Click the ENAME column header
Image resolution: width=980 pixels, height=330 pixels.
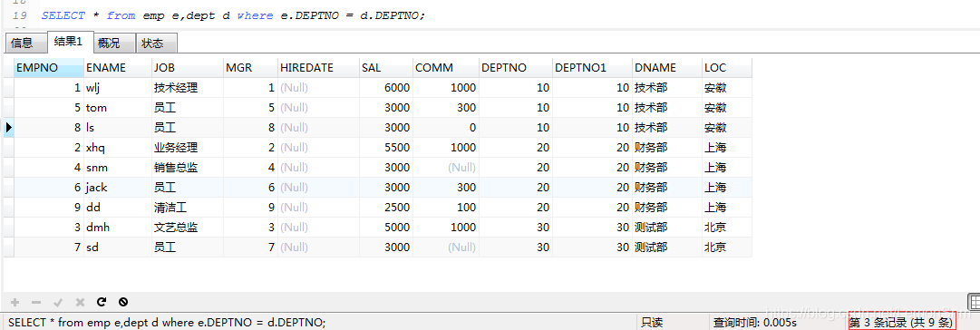click(x=118, y=67)
